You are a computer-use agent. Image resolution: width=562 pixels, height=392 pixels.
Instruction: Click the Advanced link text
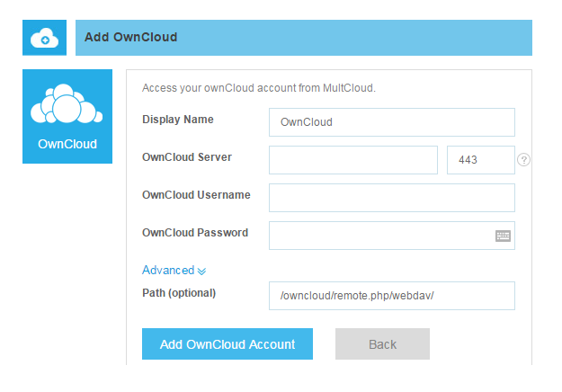coord(168,270)
